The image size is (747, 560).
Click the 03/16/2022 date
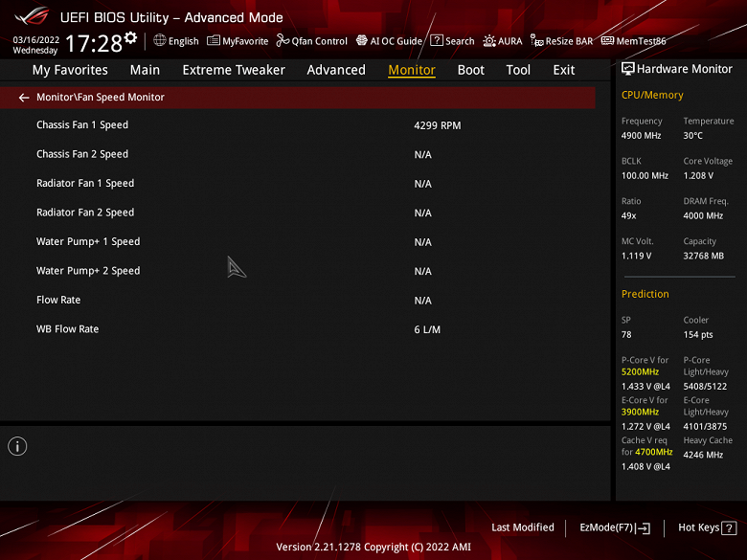pos(35,40)
